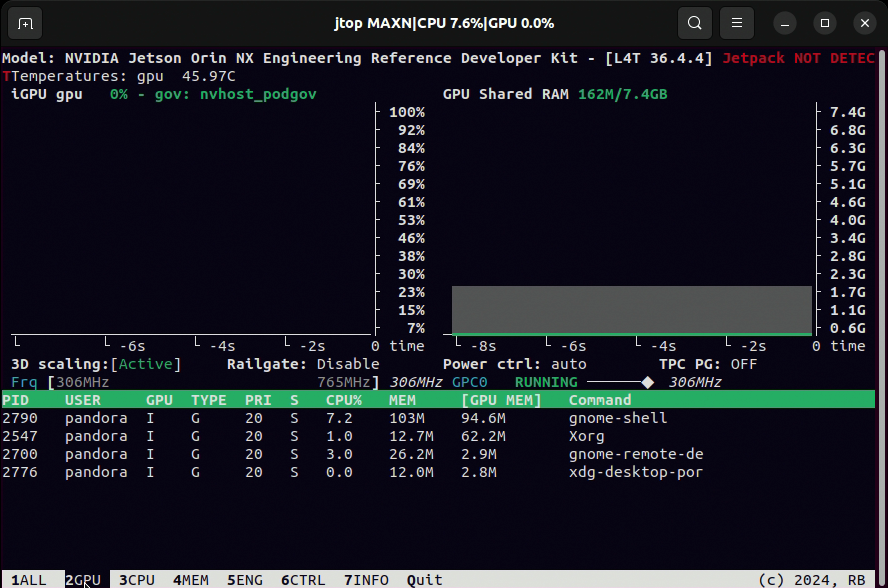Screen dimensions: 888x588
Task: Maximize the jtop terminal window
Action: (825, 22)
